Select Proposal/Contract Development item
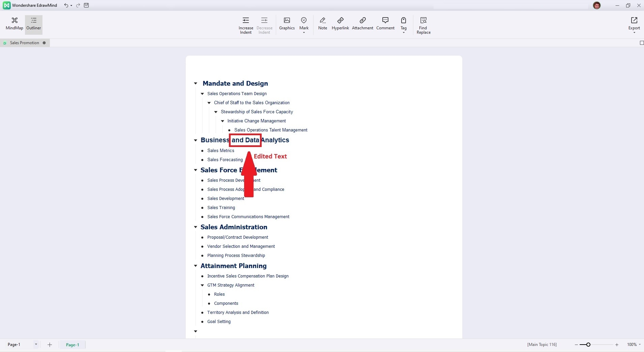The height and width of the screenshot is (352, 644). point(238,237)
